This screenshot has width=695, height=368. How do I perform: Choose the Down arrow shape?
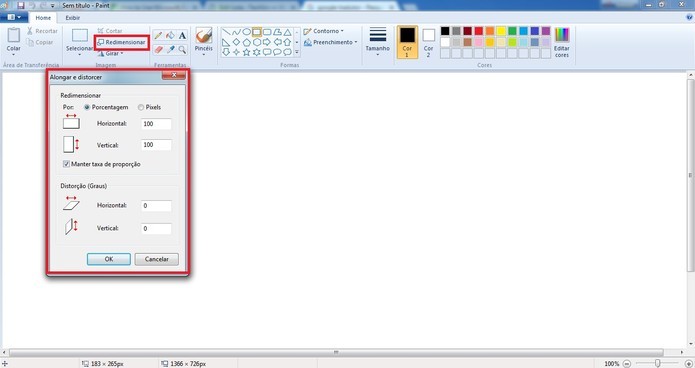(x=226, y=52)
